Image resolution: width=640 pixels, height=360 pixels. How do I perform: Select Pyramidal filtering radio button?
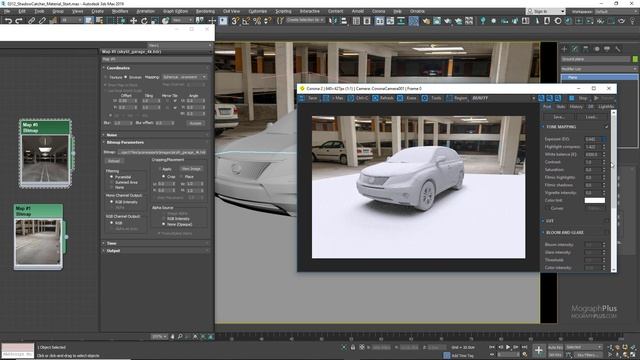point(111,177)
